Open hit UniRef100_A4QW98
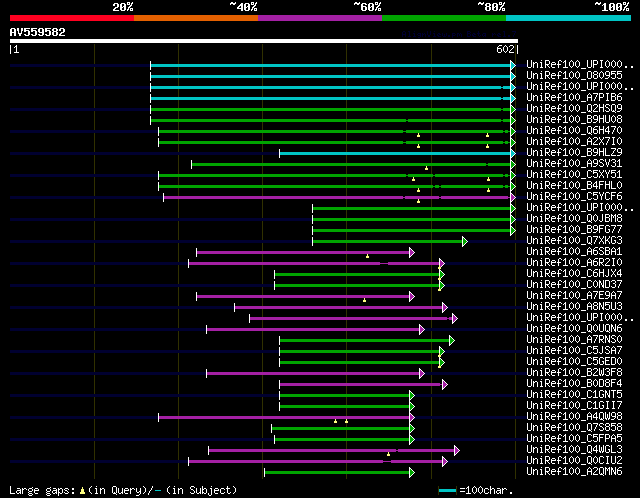 574,417
